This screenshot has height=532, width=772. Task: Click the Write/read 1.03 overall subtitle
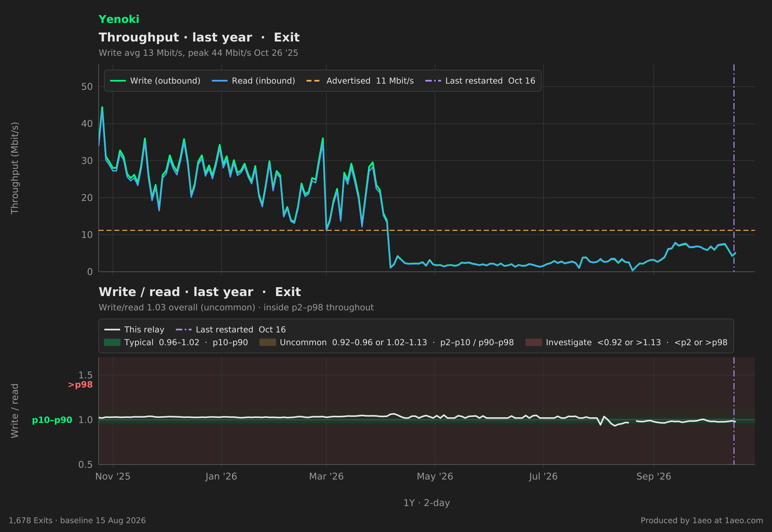236,307
